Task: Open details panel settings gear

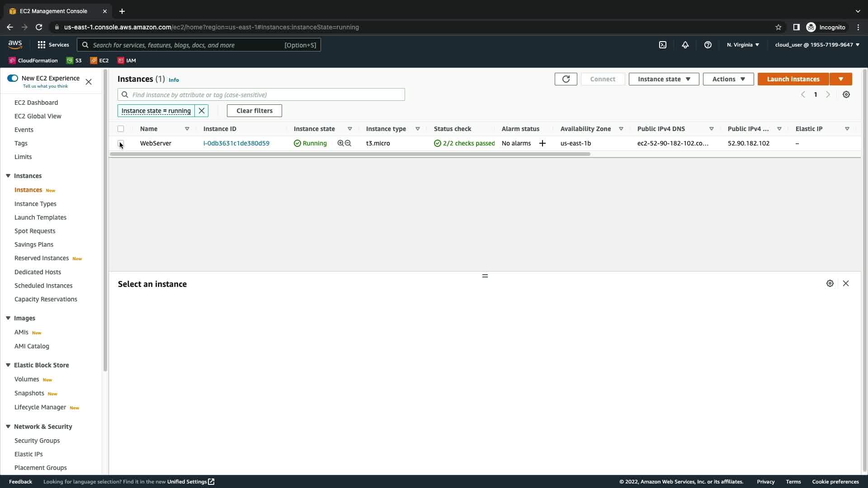Action: coord(830,283)
